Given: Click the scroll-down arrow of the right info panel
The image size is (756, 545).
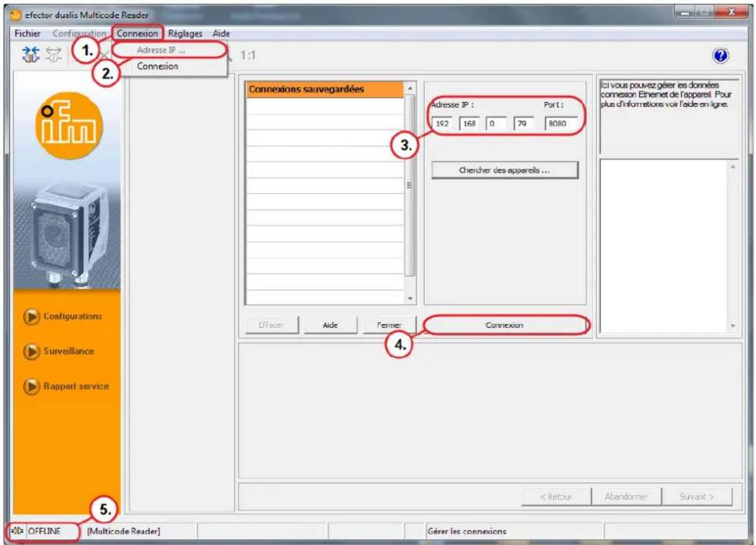Looking at the screenshot, I should 733,326.
